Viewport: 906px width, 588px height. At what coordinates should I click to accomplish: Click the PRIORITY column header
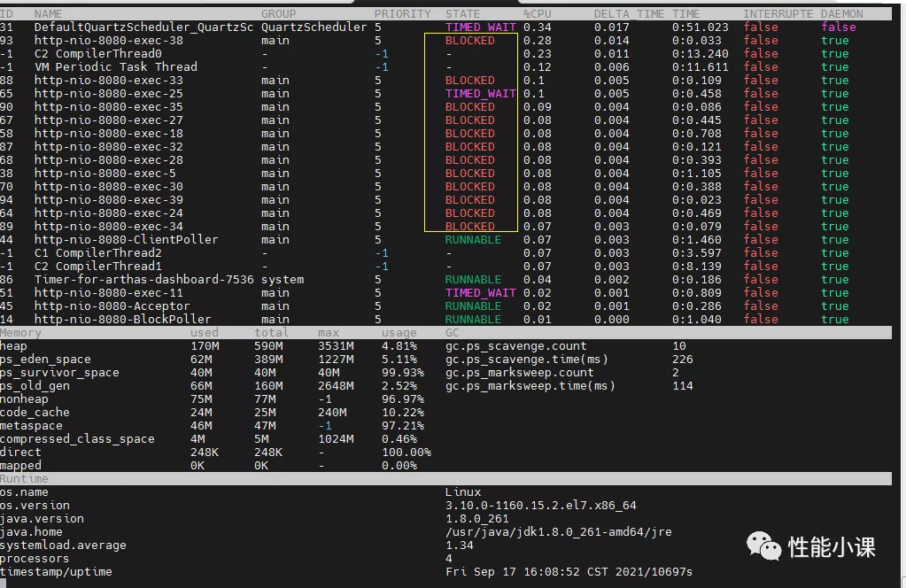tap(402, 13)
